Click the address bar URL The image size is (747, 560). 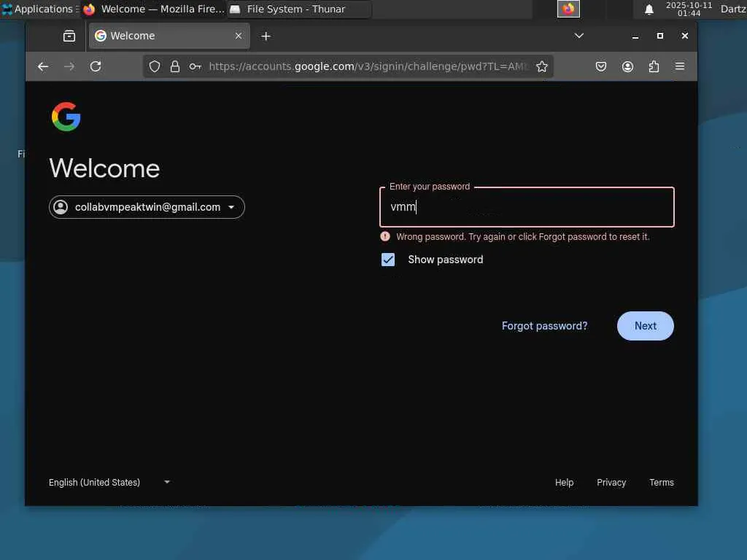click(x=369, y=66)
